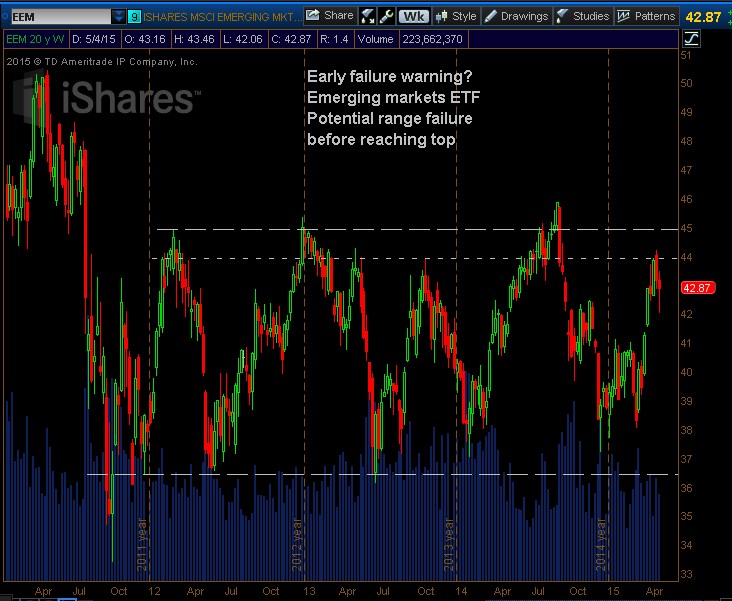Viewport: 732px width, 601px height.
Task: Click the red 42.87 price bubble on axis
Action: 697,288
